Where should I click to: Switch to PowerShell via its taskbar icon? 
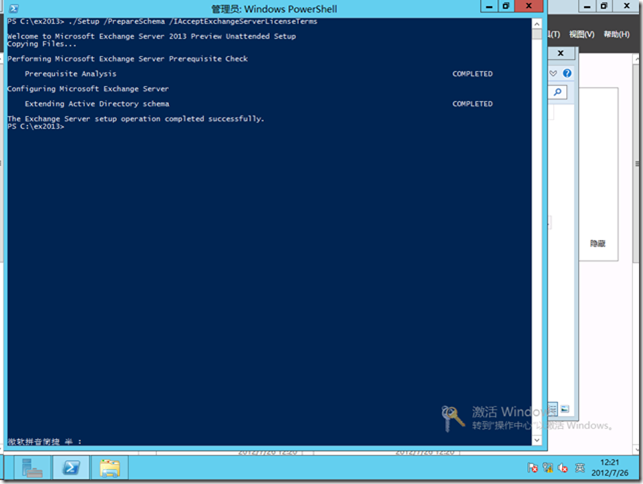(x=71, y=468)
